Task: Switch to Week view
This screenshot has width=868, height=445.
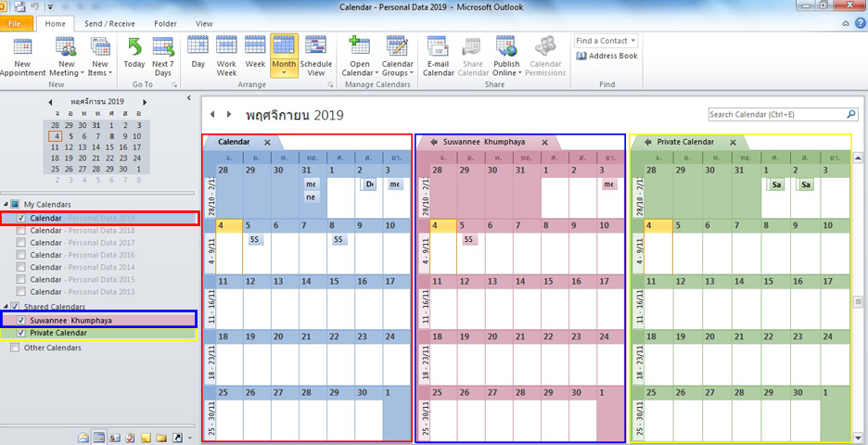Action: [255, 53]
